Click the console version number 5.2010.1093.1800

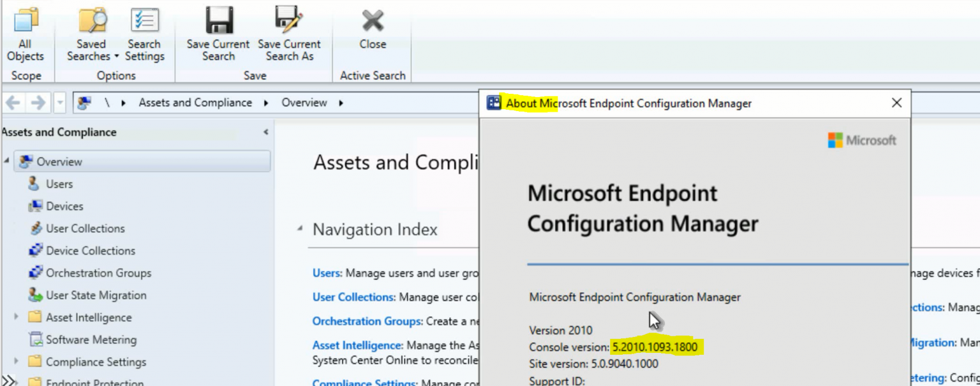tap(655, 347)
